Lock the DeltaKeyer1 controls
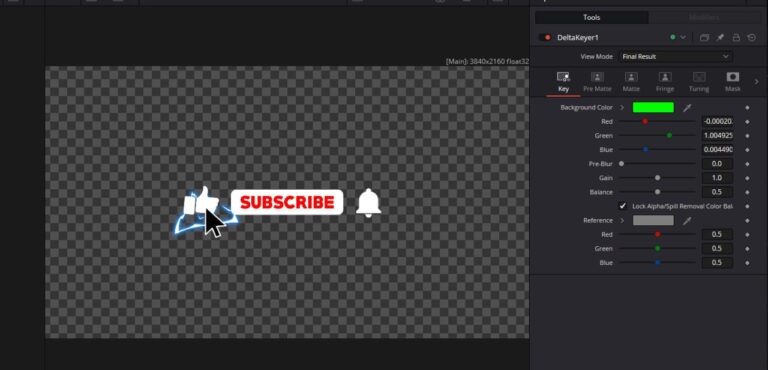The image size is (768, 370). [736, 38]
